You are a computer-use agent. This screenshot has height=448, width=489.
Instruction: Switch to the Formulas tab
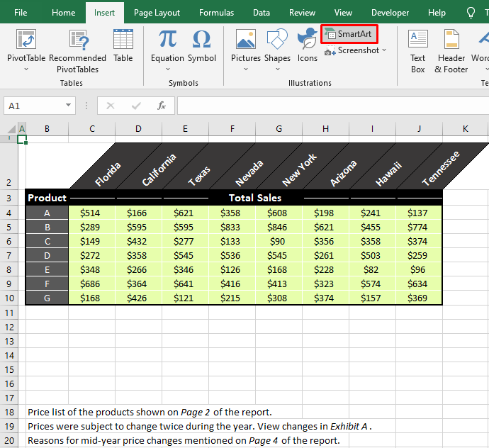click(x=216, y=13)
